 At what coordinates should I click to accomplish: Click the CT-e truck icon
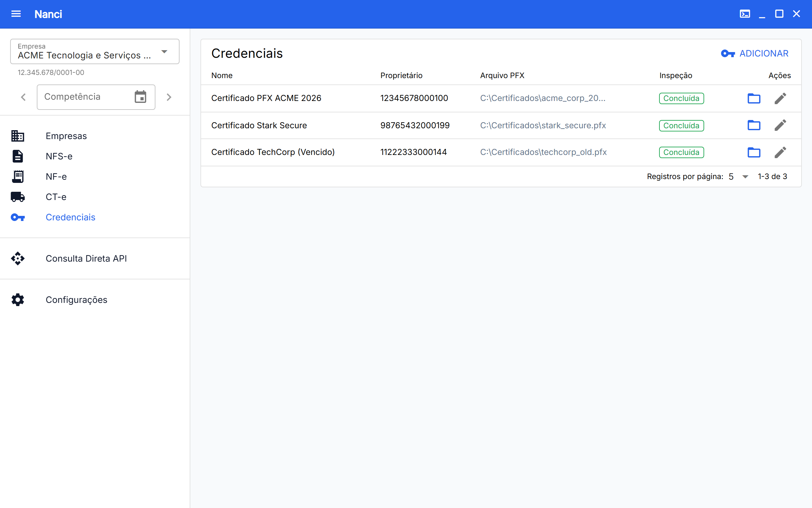coord(17,197)
